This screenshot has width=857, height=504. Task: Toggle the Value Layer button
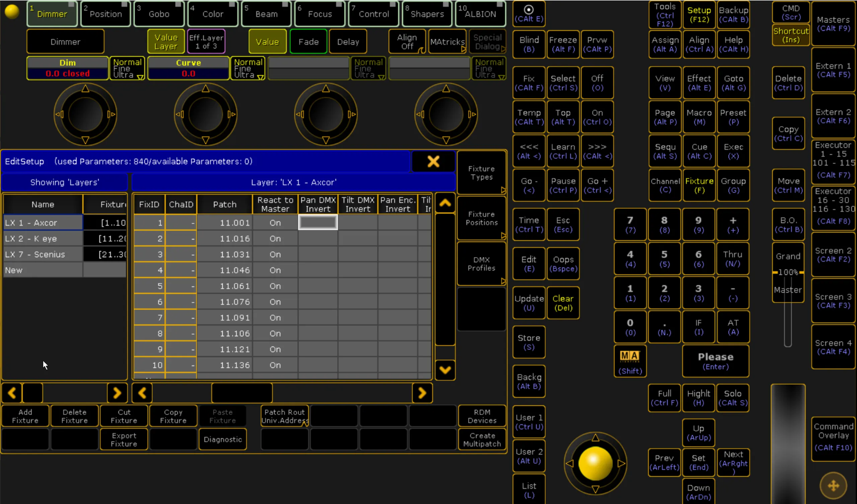[166, 41]
